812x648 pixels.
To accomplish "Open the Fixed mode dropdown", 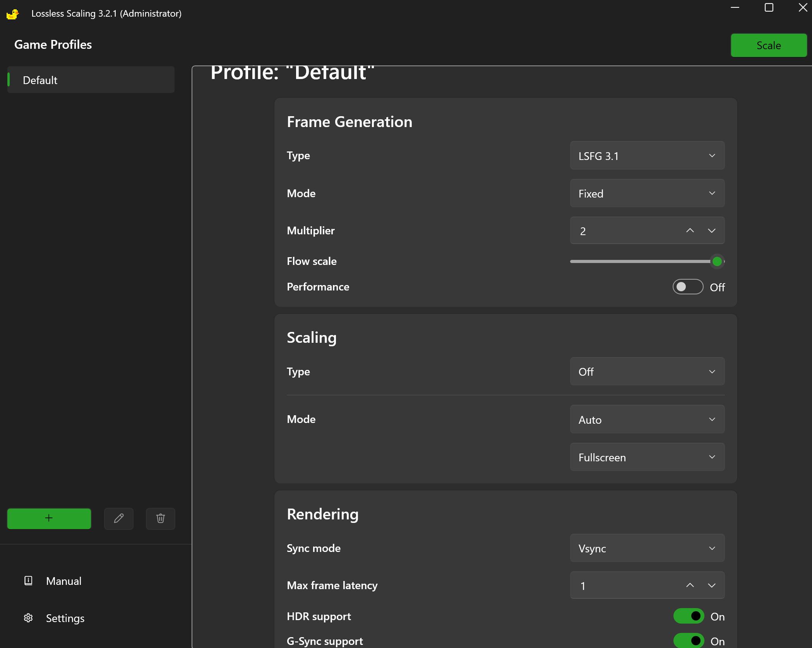I will click(647, 193).
